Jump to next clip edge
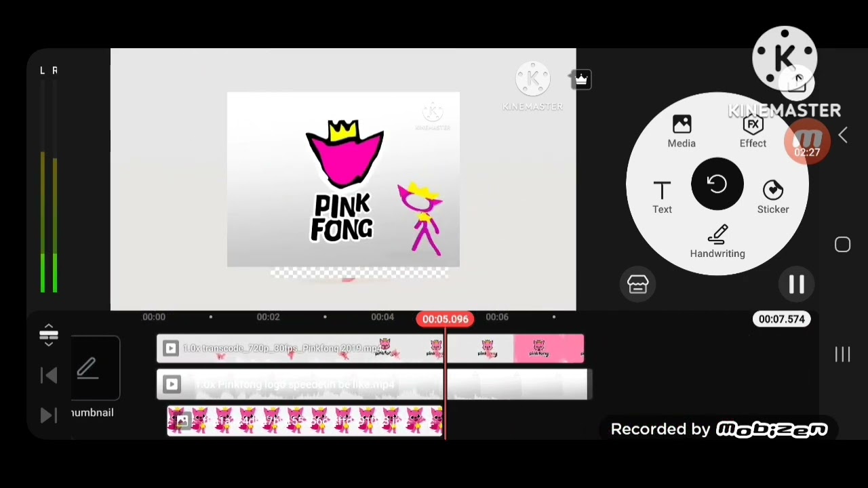 (49, 415)
